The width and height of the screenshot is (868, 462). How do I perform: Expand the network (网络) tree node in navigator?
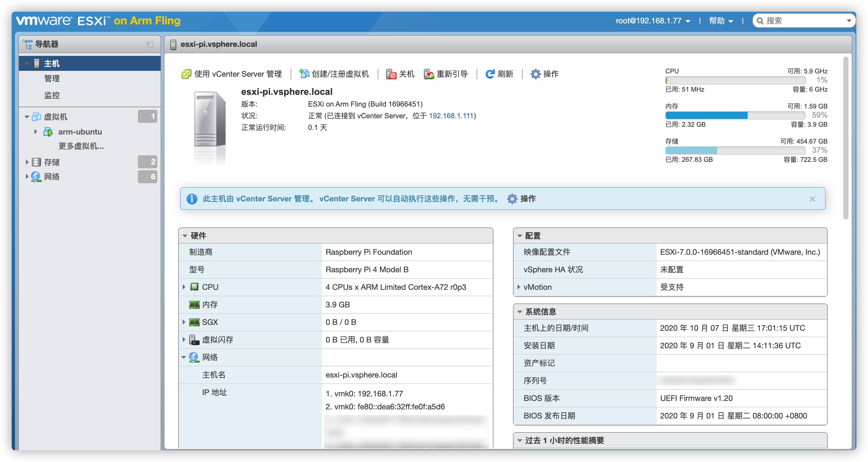(27, 176)
